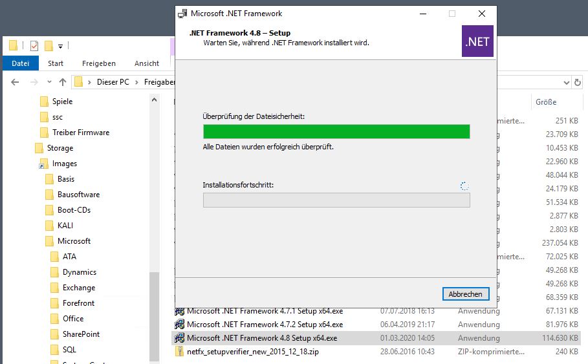Click the netfx_setupverifier zip file icon
The width and height of the screenshot is (588, 364).
180,352
